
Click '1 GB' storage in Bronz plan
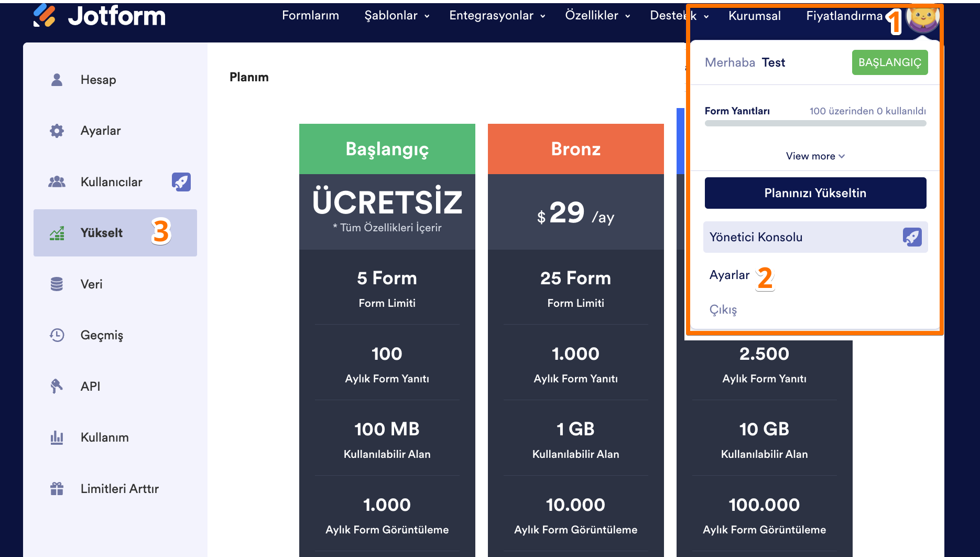coord(576,429)
